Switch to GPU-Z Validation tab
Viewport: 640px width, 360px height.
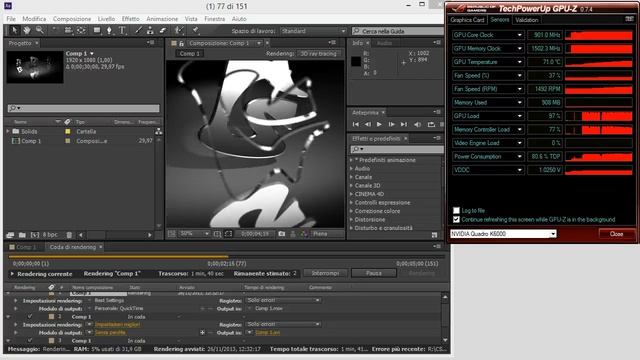(x=527, y=20)
